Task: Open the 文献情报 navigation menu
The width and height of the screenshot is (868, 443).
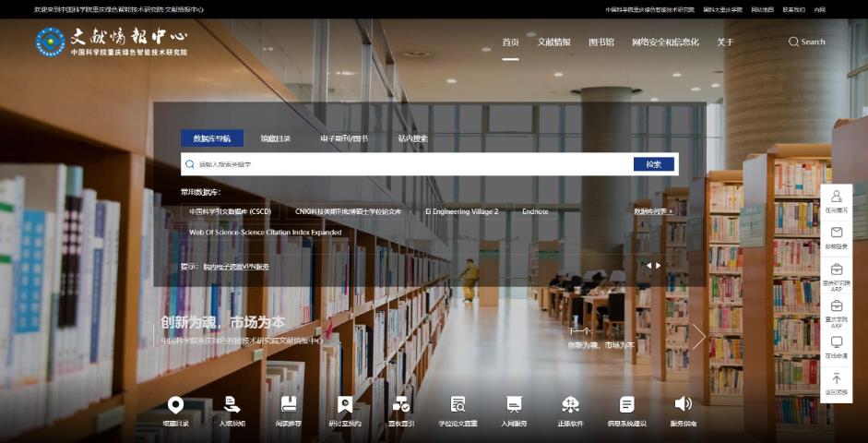Action: [553, 42]
